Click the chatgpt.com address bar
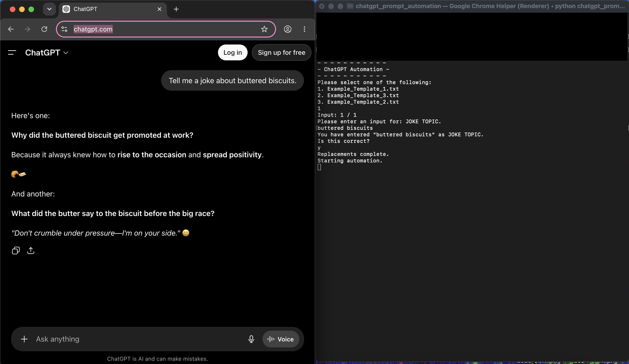 (166, 29)
